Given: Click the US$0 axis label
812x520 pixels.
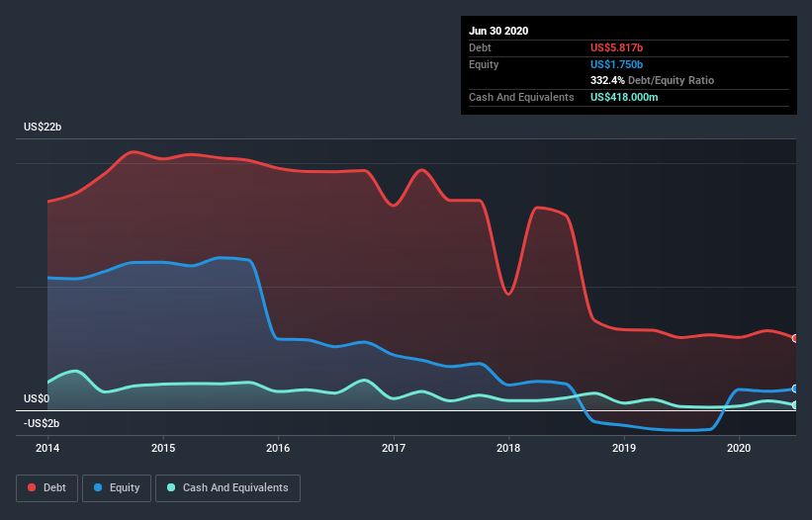Looking at the screenshot, I should pyautogui.click(x=37, y=398).
